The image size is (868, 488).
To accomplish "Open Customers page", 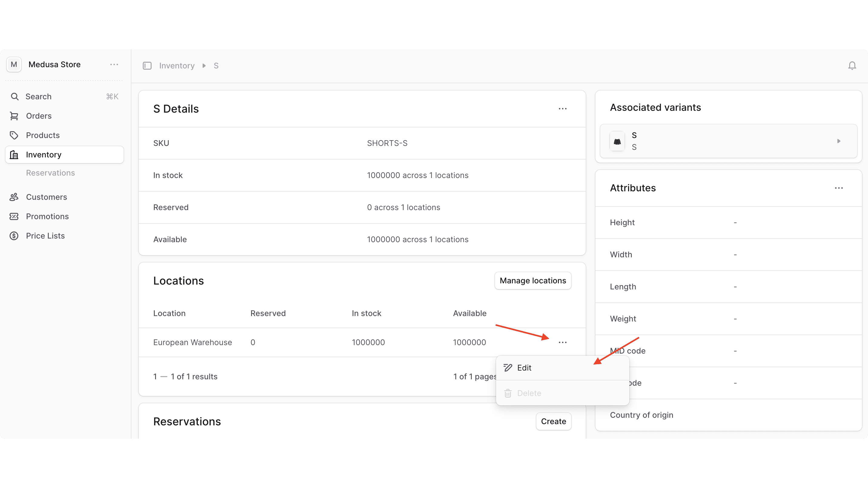I will tap(47, 197).
